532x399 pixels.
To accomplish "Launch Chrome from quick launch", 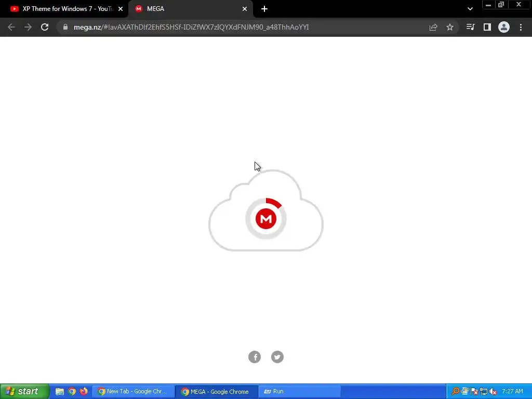I will 72,392.
